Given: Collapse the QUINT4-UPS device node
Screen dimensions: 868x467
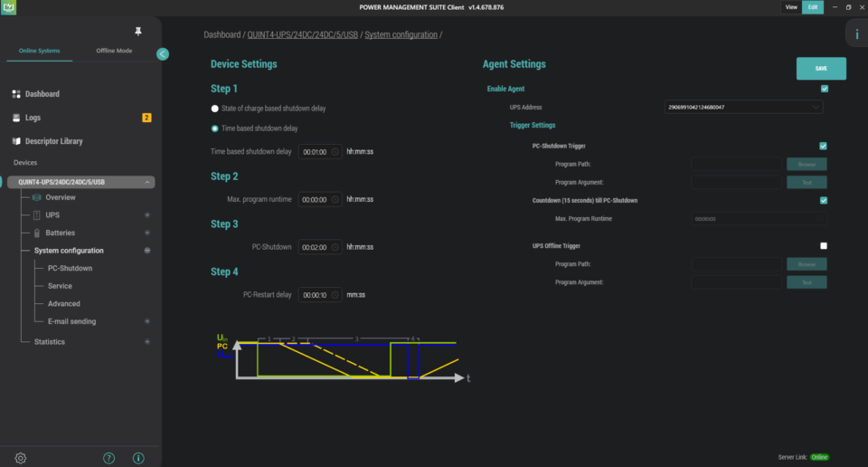Looking at the screenshot, I should point(147,182).
